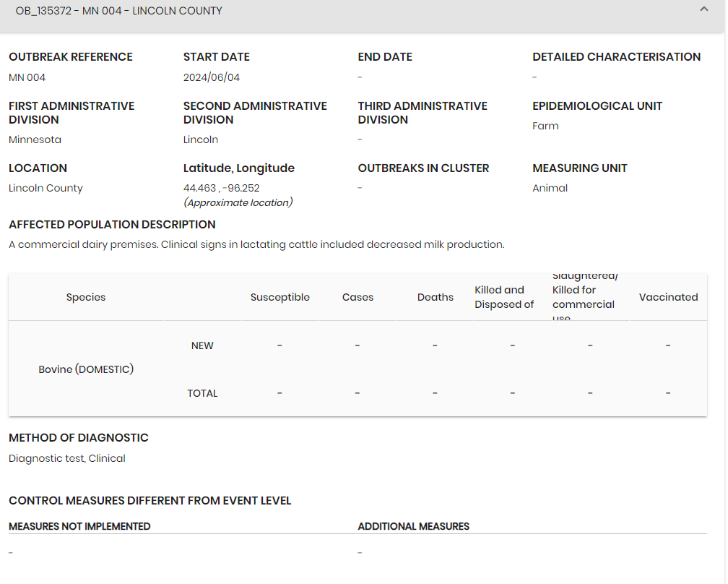Click the Deaths column header
The width and height of the screenshot is (728, 584).
pyautogui.click(x=435, y=297)
